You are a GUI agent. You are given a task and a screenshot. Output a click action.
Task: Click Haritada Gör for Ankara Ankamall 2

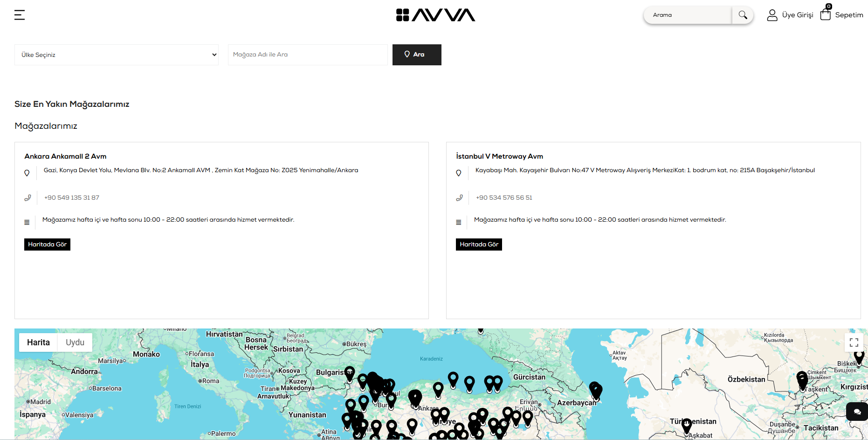[47, 244]
